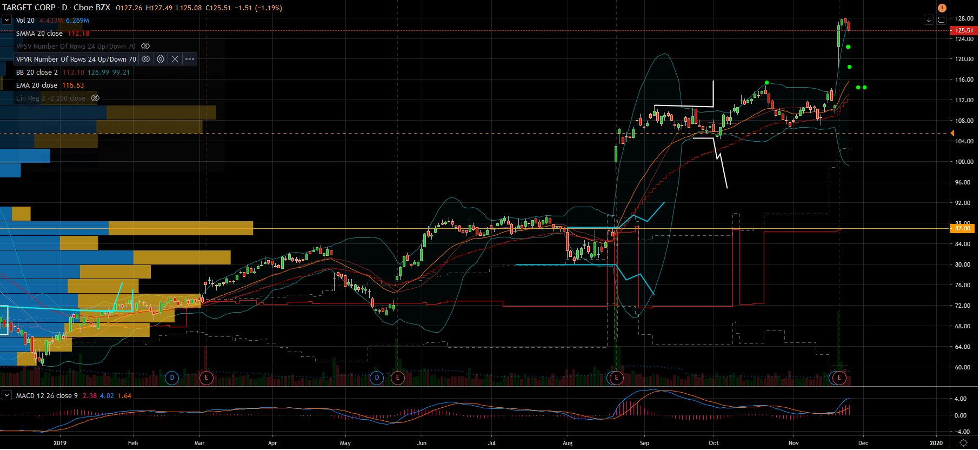The width and height of the screenshot is (980, 450).
Task: Click the Sep label on time axis
Action: click(x=644, y=443)
